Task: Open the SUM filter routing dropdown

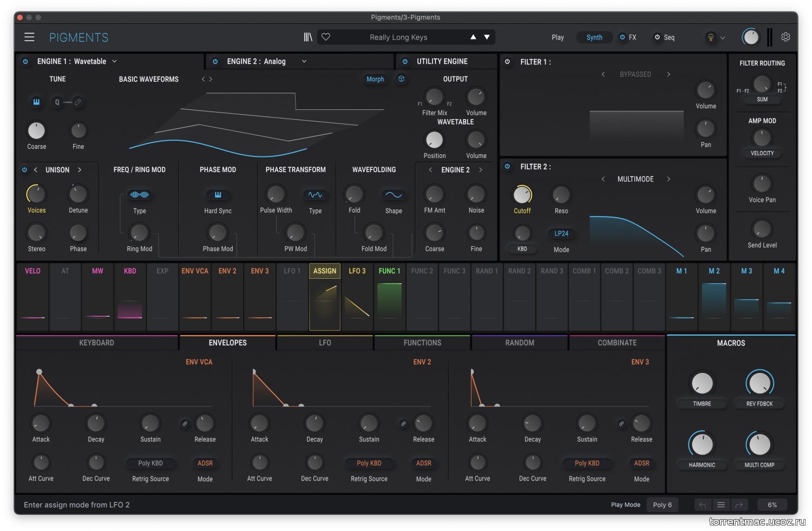Action: (x=762, y=100)
